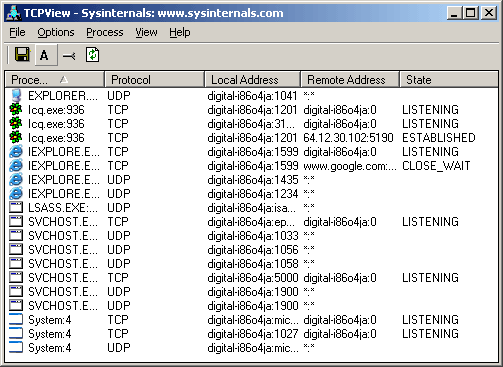Click the Local Address column header
Image resolution: width=503 pixels, height=367 pixels.
[253, 80]
